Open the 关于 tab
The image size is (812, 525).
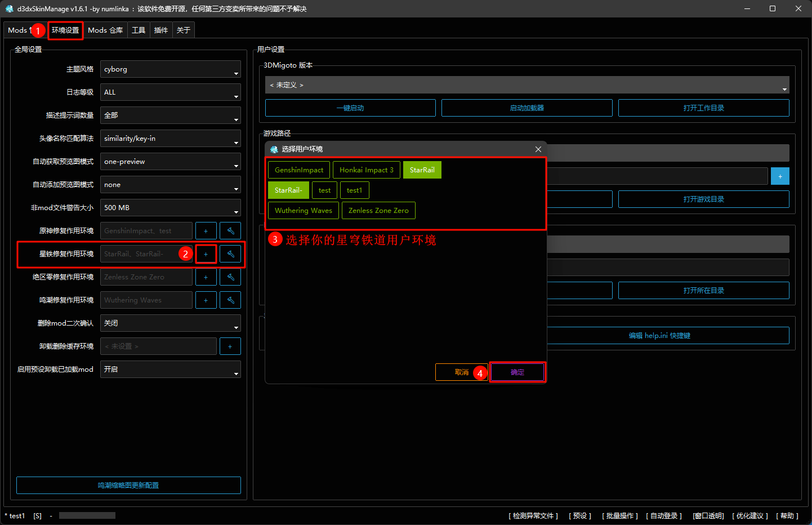click(x=184, y=30)
